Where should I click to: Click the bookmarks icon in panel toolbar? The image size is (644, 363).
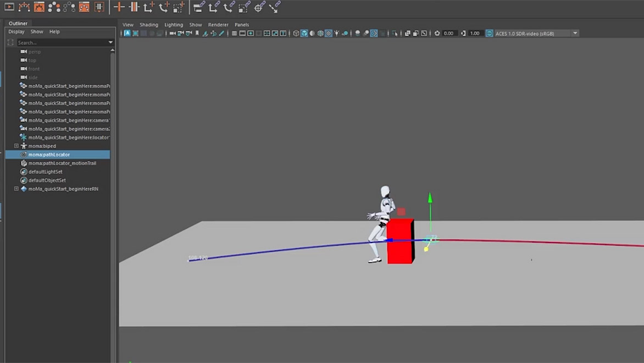click(197, 34)
